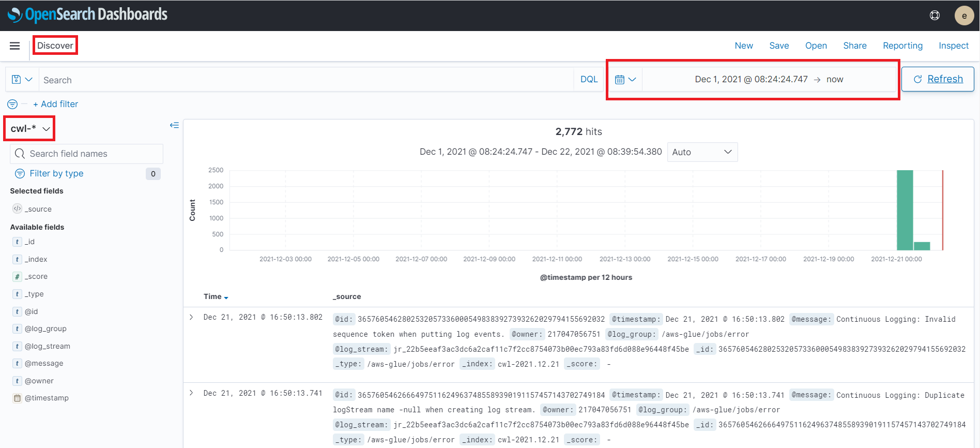980x448 pixels.
Task: Open the Auto interval dropdown
Action: 702,152
